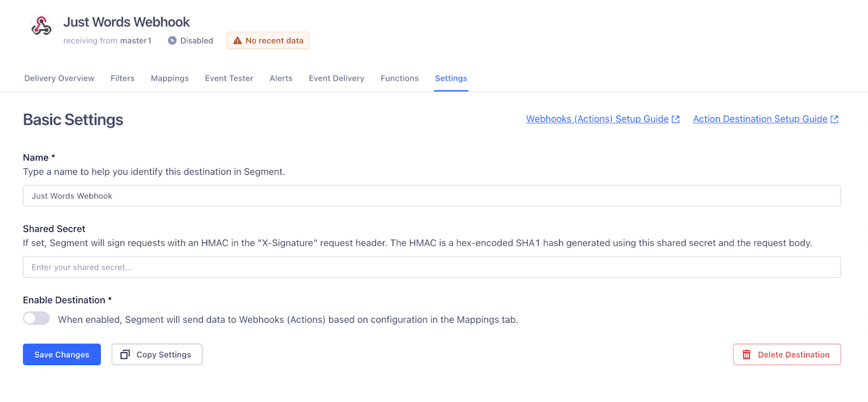The width and height of the screenshot is (868, 402).
Task: Open the Event Tester tab
Action: (x=229, y=78)
